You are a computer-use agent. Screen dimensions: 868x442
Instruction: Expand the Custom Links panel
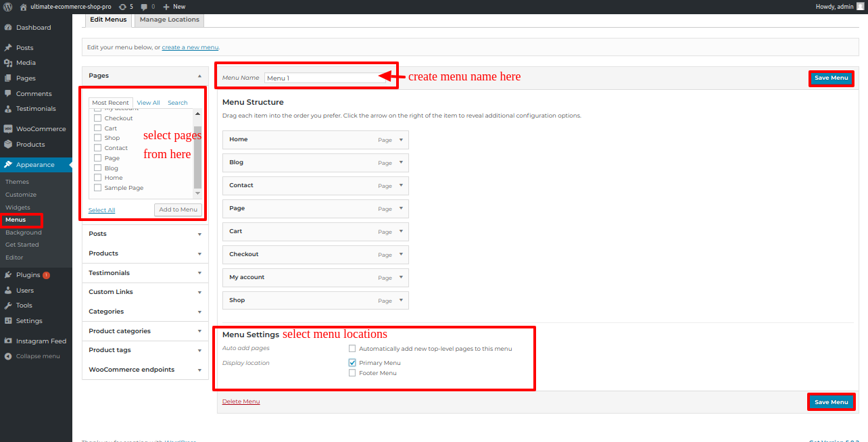point(199,293)
